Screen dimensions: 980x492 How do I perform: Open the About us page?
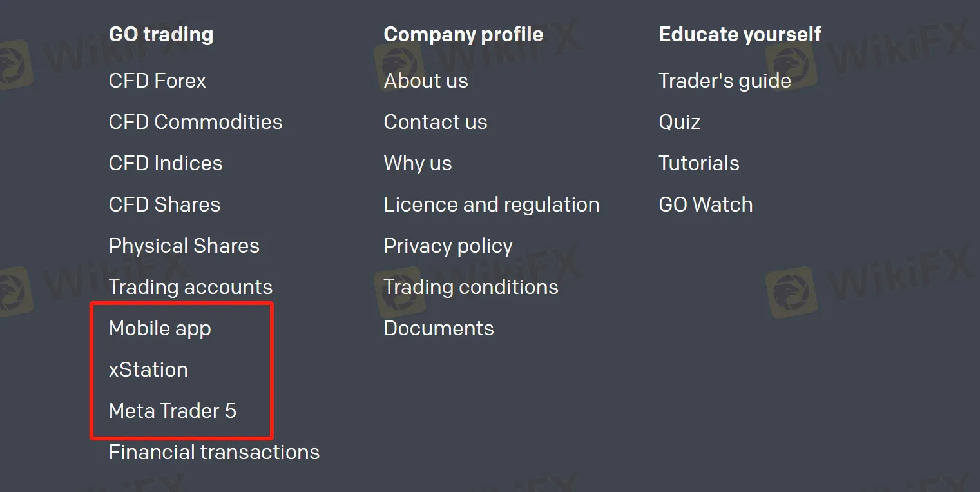click(426, 81)
